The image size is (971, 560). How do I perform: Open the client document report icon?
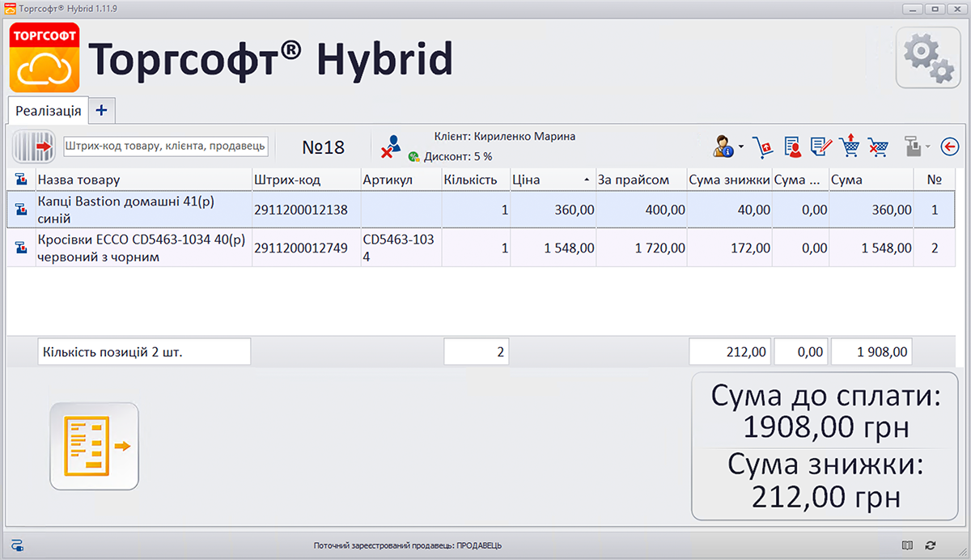click(x=792, y=146)
